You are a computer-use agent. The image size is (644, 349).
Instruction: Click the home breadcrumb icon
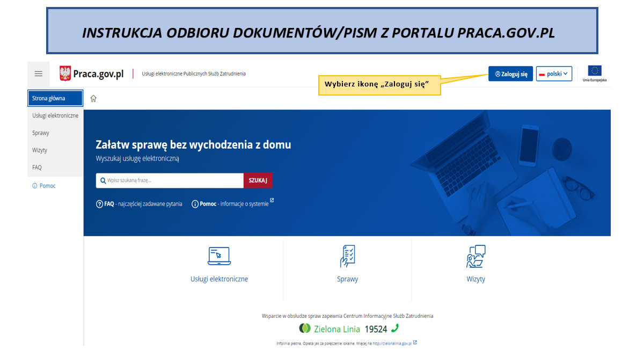point(93,98)
